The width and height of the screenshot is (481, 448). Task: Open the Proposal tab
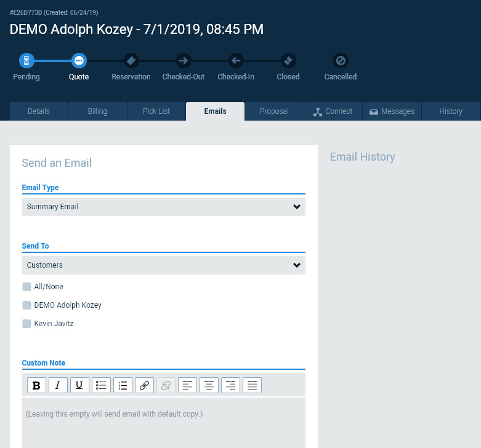pos(274,111)
